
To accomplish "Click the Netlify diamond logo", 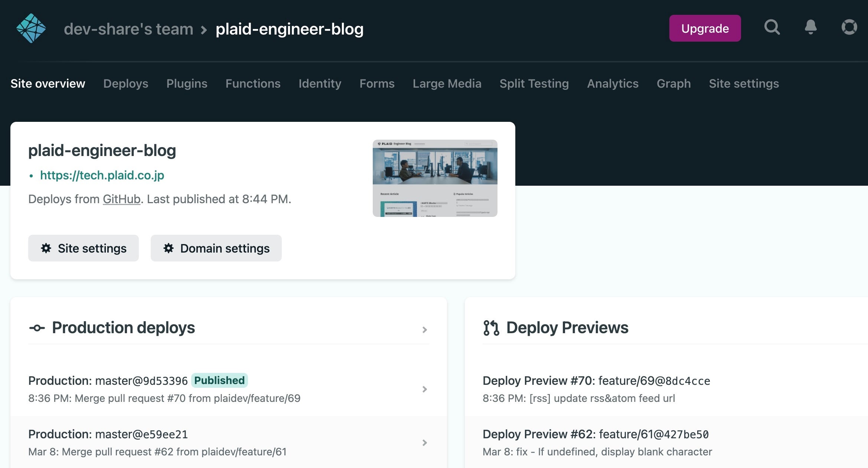I will pyautogui.click(x=31, y=28).
